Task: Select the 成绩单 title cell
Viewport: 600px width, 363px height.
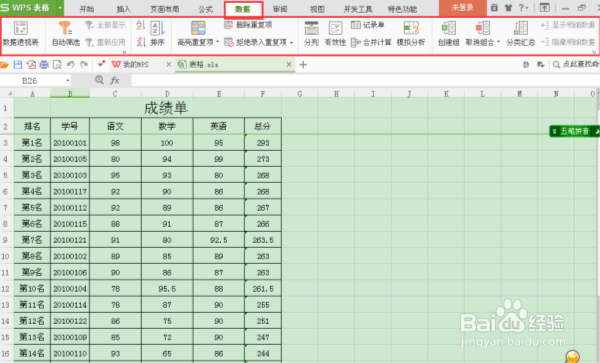Action: [166, 108]
